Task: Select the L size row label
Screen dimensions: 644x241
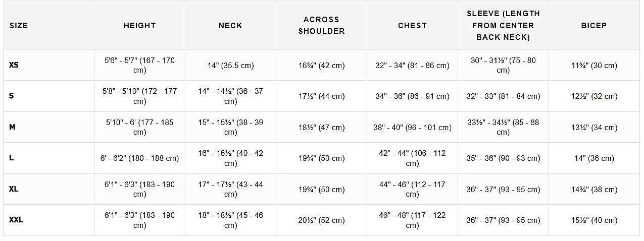Action: click(12, 158)
